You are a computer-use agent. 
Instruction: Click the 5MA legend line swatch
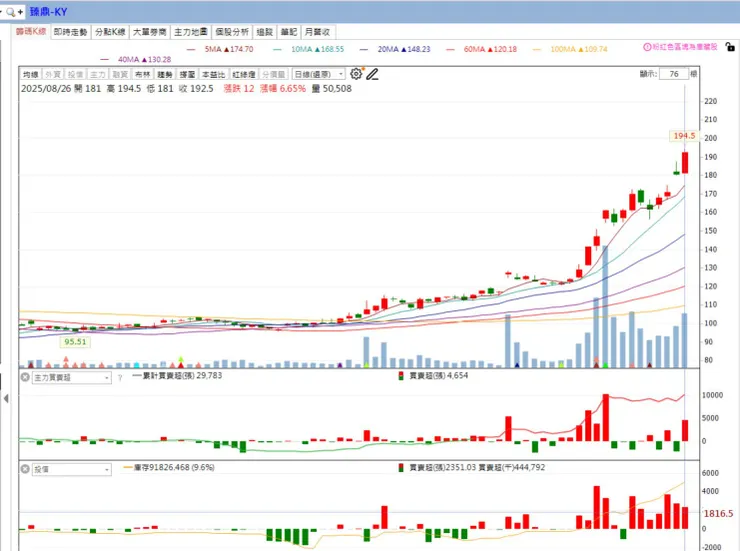coord(191,49)
